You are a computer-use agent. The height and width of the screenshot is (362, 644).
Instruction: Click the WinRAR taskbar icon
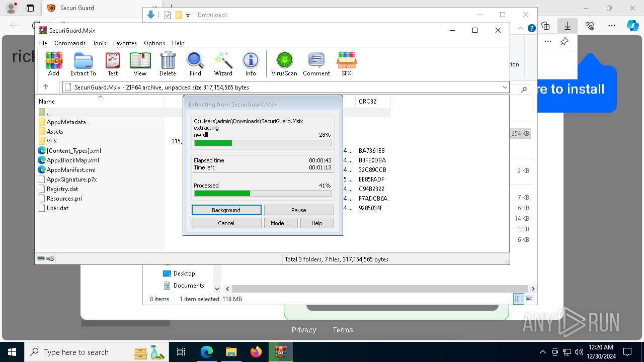(280, 352)
